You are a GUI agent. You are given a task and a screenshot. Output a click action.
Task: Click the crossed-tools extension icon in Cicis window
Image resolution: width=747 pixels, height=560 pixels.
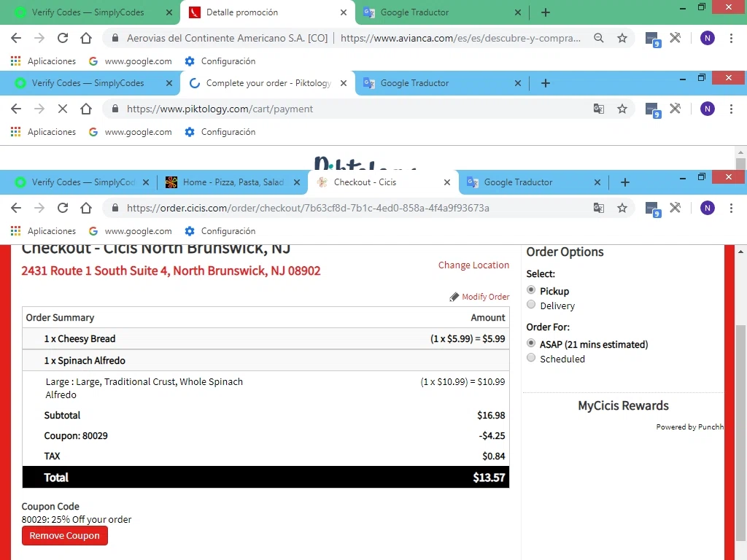click(675, 208)
